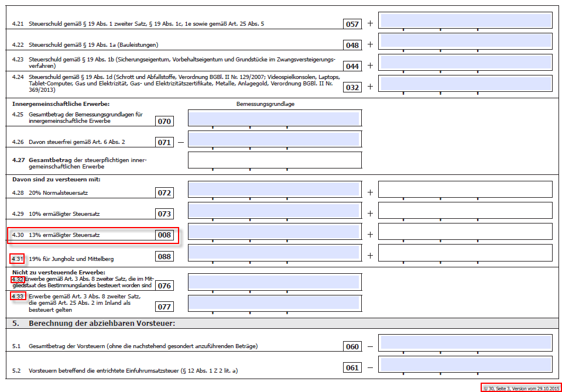
Task: Click the "20% Normalsteuersatz" label
Action: pos(59,192)
